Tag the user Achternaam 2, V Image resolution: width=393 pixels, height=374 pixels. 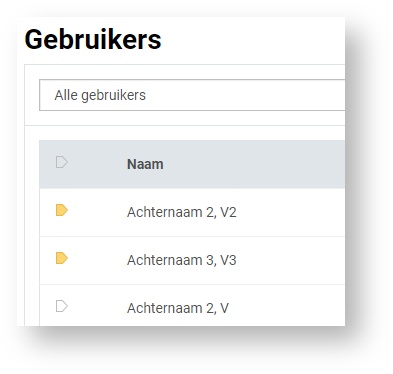(62, 306)
